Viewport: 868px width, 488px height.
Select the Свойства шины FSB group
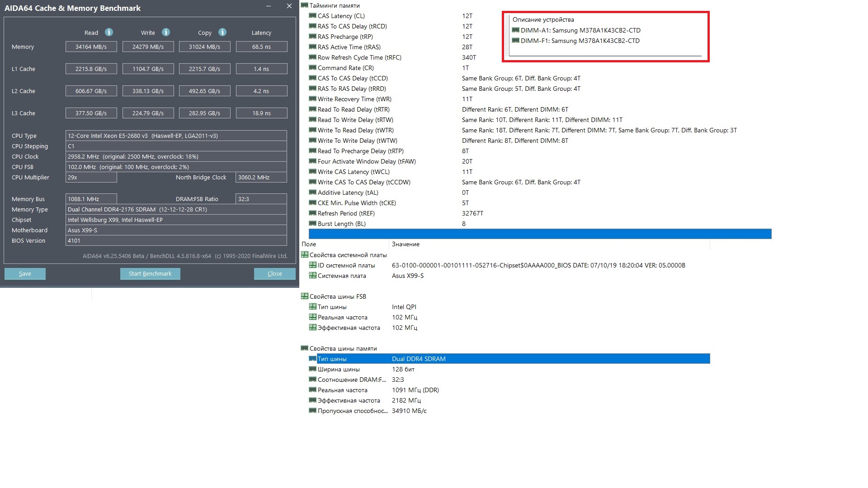pyautogui.click(x=337, y=296)
